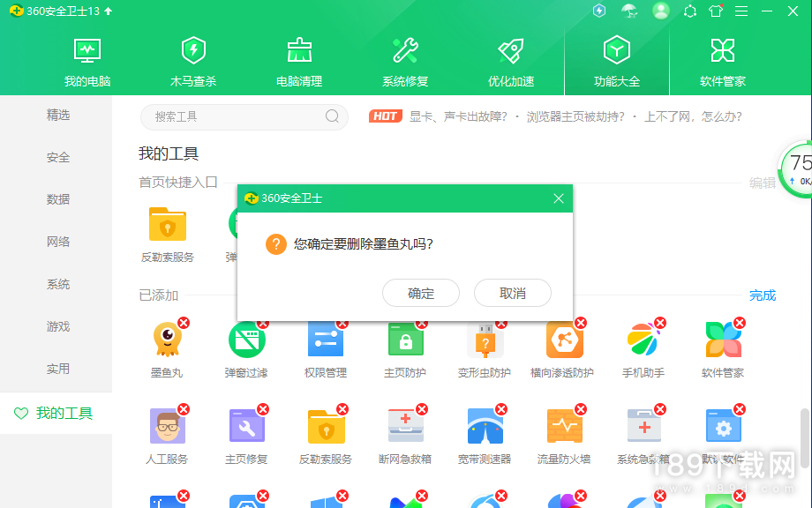Cancel deletion with the 取消 button
The width and height of the screenshot is (812, 508).
pos(512,293)
